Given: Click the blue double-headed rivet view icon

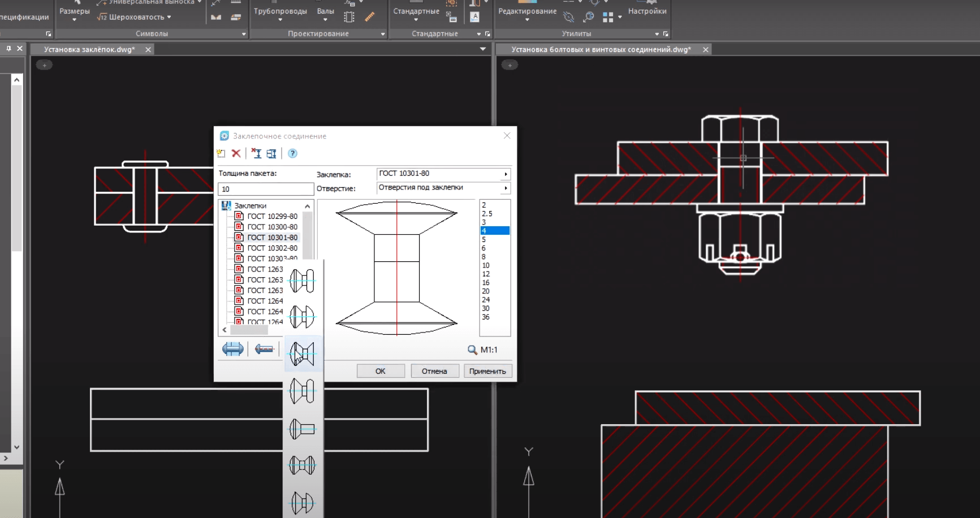Looking at the screenshot, I should click(x=232, y=349).
